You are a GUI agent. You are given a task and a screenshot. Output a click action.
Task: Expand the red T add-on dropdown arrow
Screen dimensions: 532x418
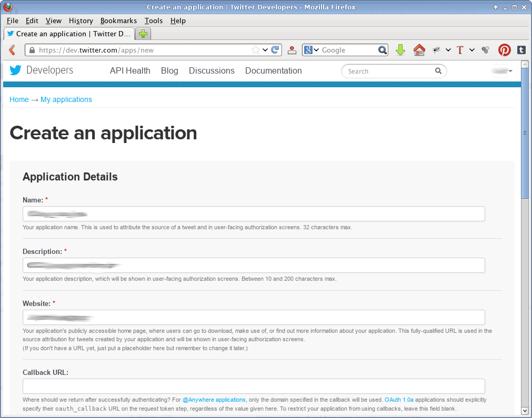(x=472, y=50)
